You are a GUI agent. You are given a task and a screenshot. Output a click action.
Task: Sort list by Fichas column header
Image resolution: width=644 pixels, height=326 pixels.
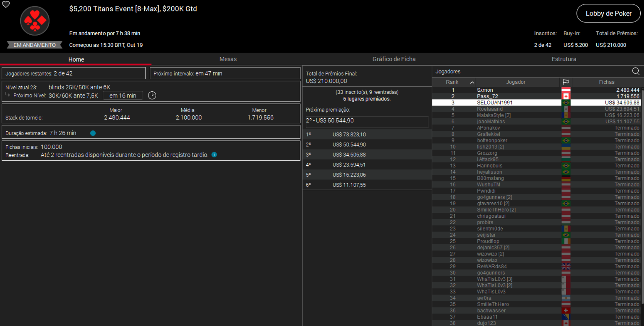tap(606, 82)
